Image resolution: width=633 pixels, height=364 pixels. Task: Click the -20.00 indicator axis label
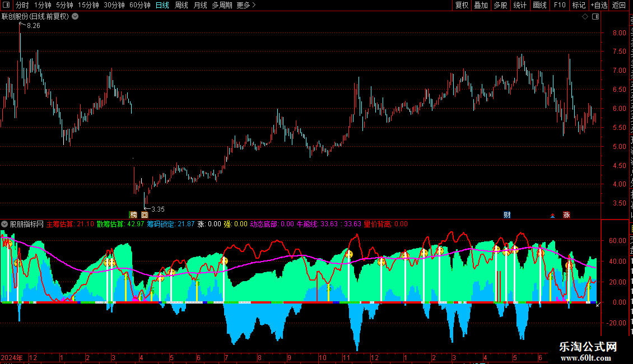tap(616, 323)
